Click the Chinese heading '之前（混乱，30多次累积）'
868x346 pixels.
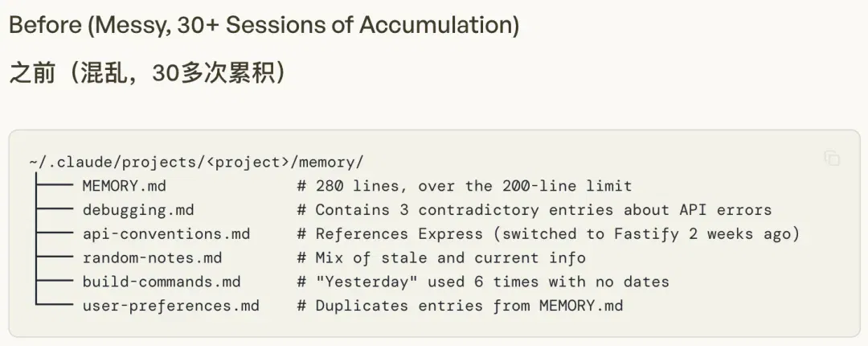149,72
